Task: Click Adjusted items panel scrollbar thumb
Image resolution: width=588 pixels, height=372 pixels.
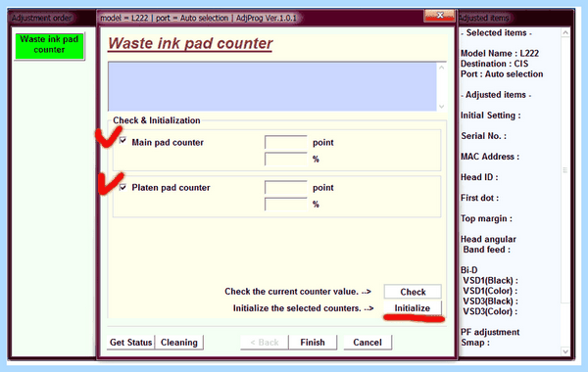Action: pos(565,170)
